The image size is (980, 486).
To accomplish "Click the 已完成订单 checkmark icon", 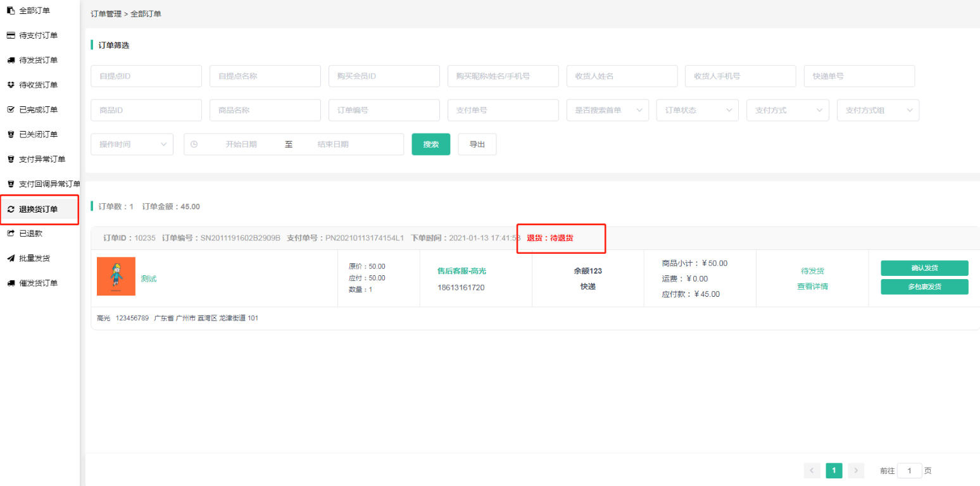I will pos(11,109).
